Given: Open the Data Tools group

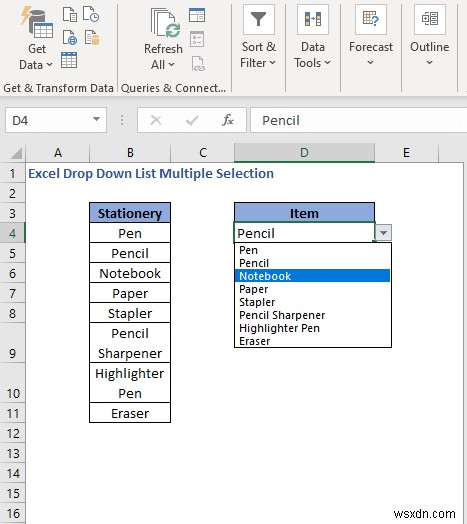Looking at the screenshot, I should [x=312, y=37].
